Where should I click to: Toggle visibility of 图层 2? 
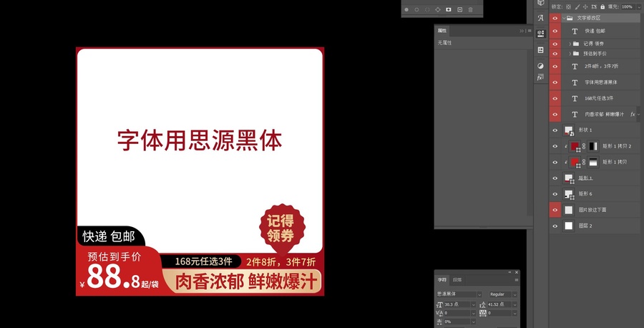click(555, 226)
